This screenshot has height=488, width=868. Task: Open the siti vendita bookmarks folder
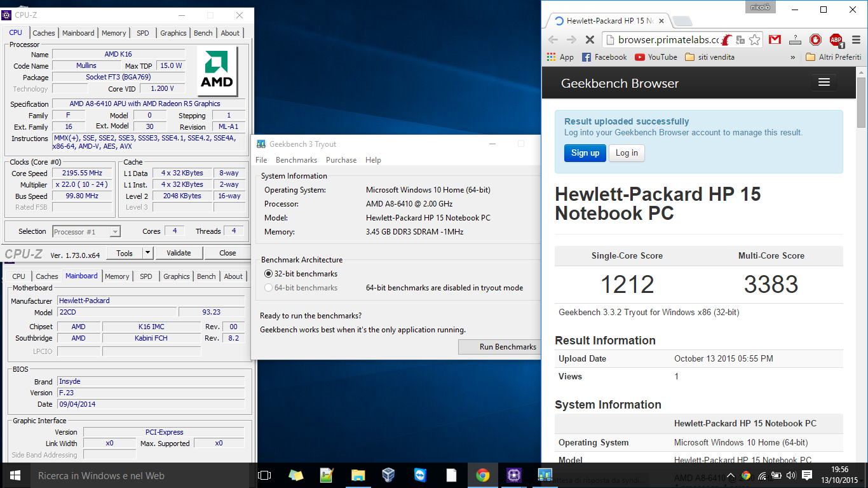coord(710,57)
